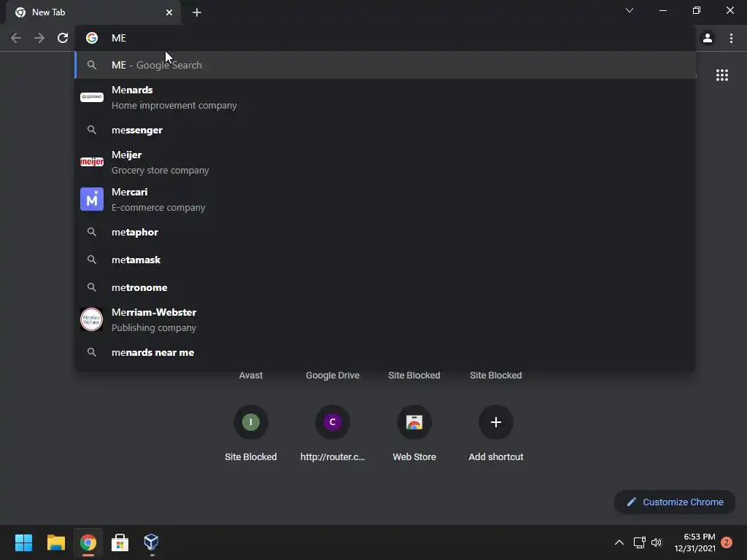Add a new shortcut tile

[496, 433]
